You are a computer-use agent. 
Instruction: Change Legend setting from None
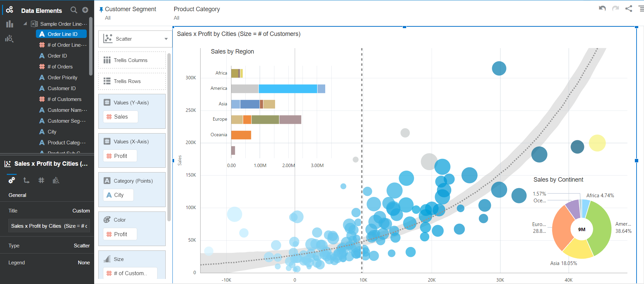coord(84,263)
